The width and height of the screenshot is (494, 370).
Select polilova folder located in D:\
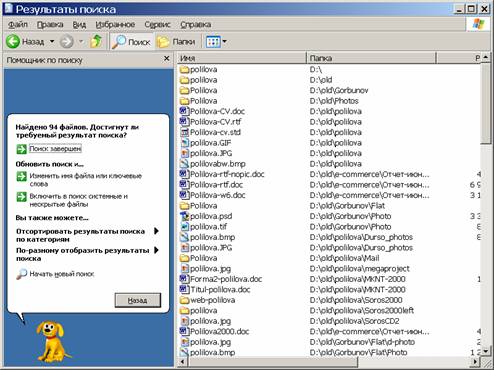point(199,69)
